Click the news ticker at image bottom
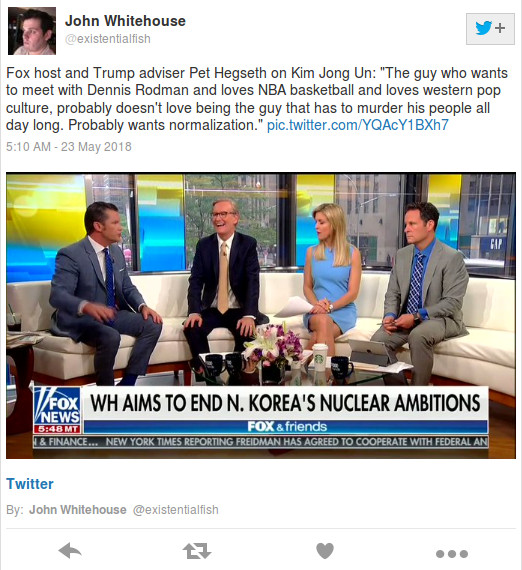The image size is (522, 570). coord(260,442)
